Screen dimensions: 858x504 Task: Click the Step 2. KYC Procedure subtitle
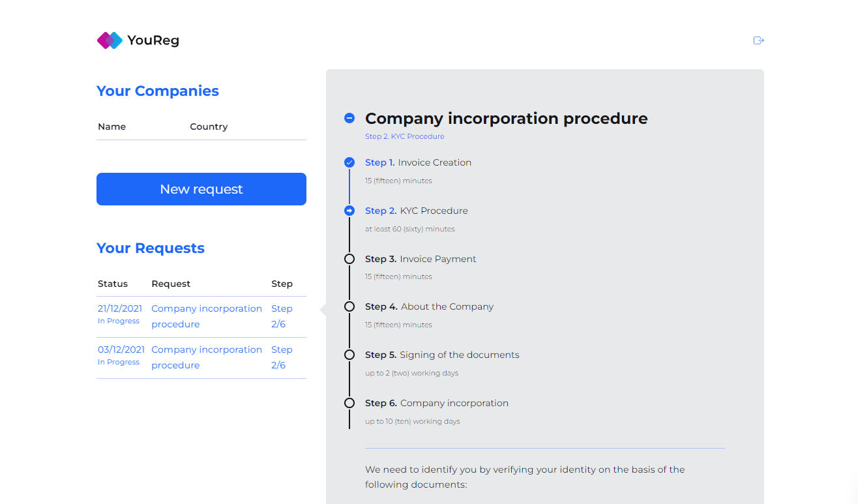404,137
